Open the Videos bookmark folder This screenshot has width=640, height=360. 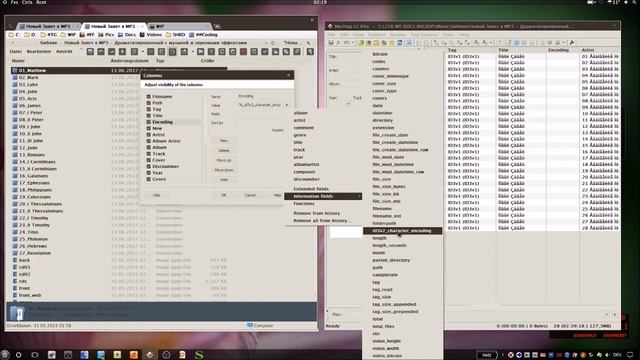(x=151, y=35)
